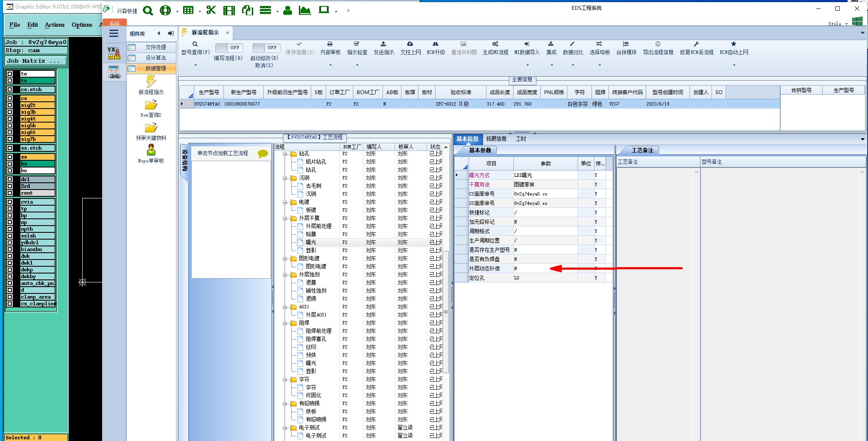Open Actions menu in Graphic Editor

click(x=55, y=25)
